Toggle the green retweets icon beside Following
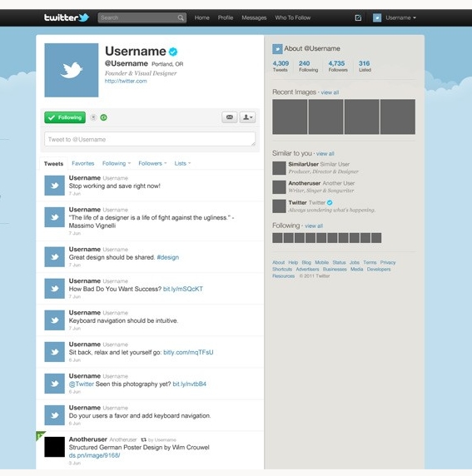 [103, 117]
